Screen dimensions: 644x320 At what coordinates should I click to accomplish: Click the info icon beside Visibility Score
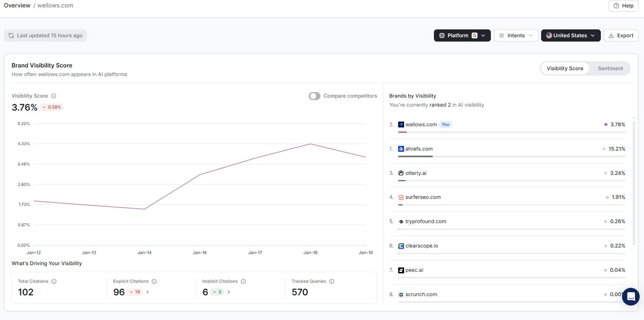click(54, 96)
